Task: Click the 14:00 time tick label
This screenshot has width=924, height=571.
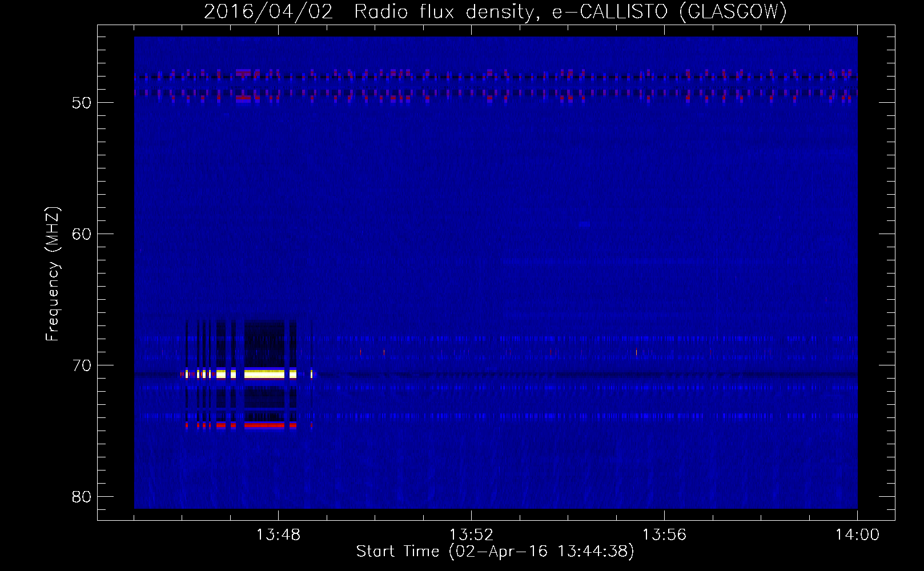Action: (857, 535)
